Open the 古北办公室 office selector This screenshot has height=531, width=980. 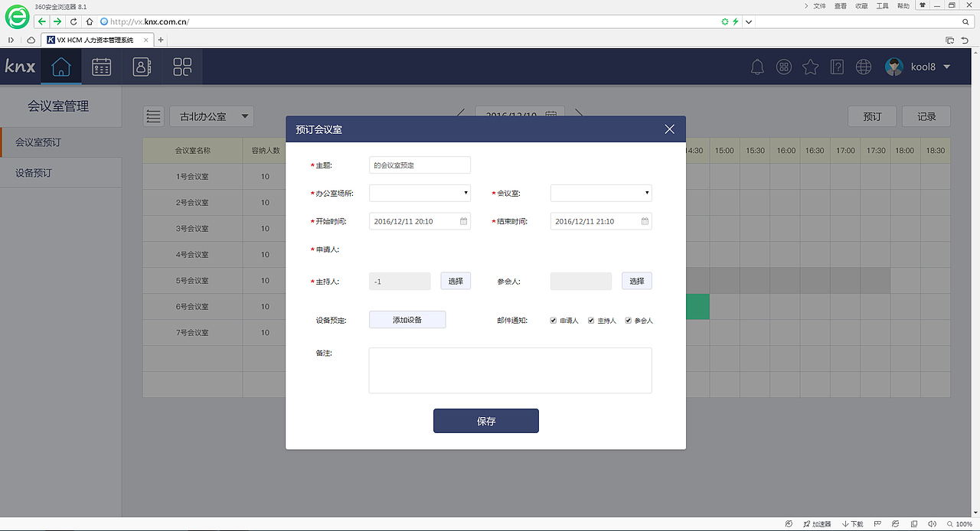coord(211,116)
